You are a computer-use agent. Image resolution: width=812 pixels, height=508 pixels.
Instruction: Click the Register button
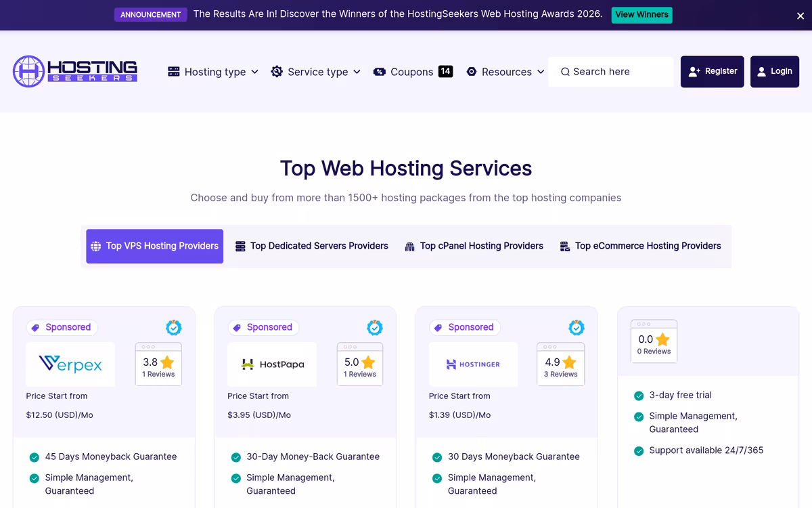coord(713,71)
